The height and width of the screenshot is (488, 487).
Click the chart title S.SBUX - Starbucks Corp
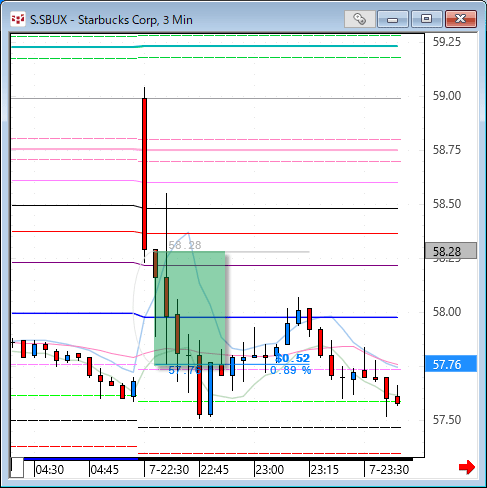coord(111,20)
